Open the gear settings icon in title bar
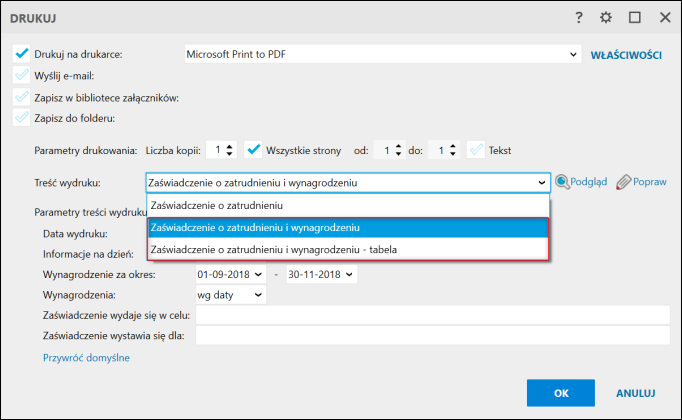Viewport: 682px width, 420px height. [x=606, y=18]
